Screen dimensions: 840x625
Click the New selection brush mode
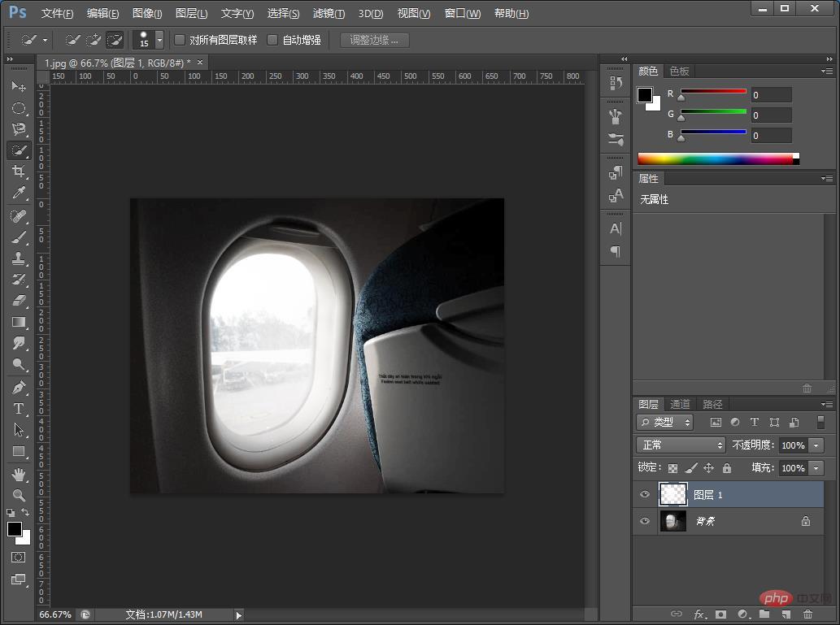tap(72, 40)
